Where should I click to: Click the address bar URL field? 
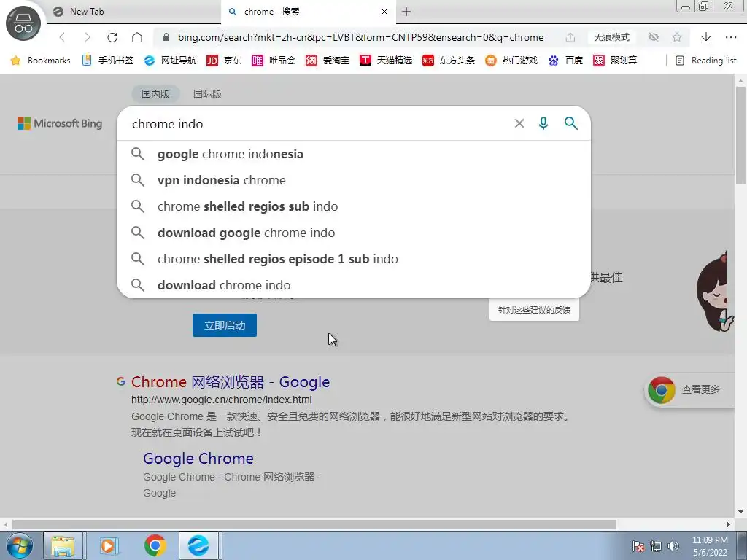coord(360,37)
